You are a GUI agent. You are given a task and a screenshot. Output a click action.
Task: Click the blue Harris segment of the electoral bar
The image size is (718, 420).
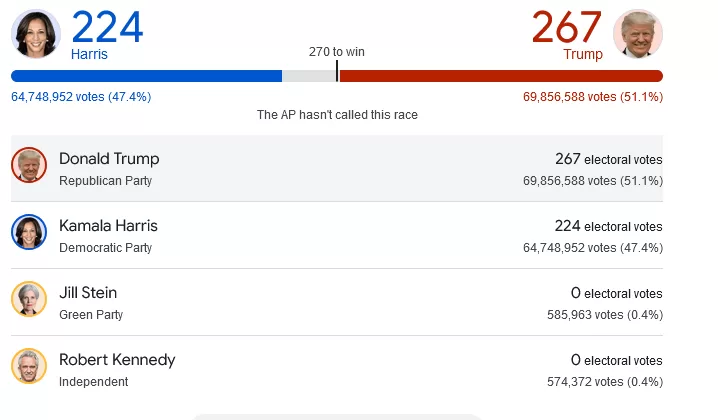coord(146,76)
